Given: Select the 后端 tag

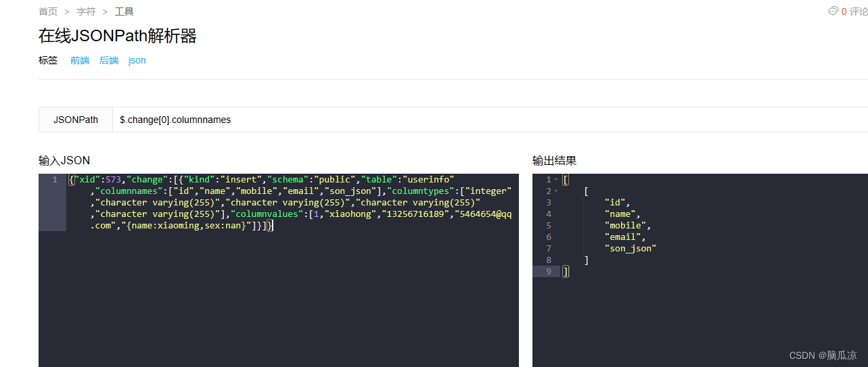Looking at the screenshot, I should (109, 60).
